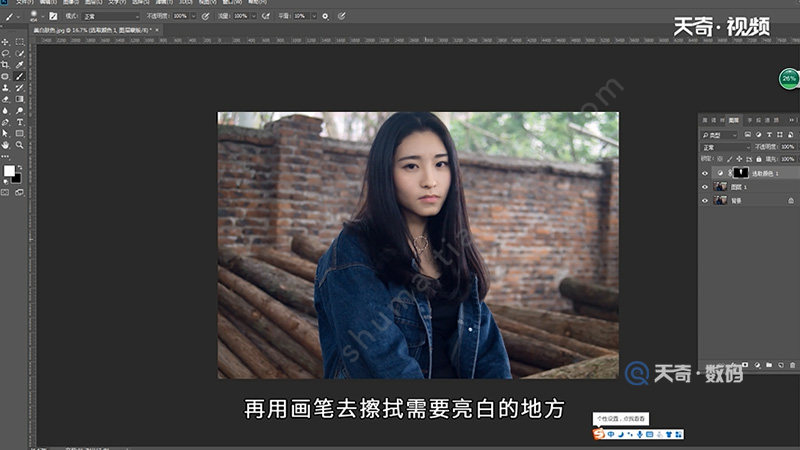Image resolution: width=800 pixels, height=450 pixels.
Task: Select the Eraser tool
Action: click(x=5, y=99)
